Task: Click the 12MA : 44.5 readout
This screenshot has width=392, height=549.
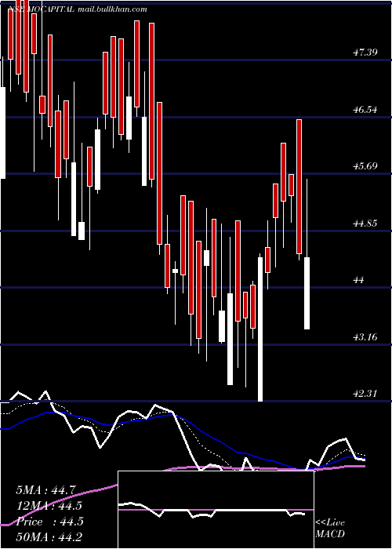Action: (49, 506)
